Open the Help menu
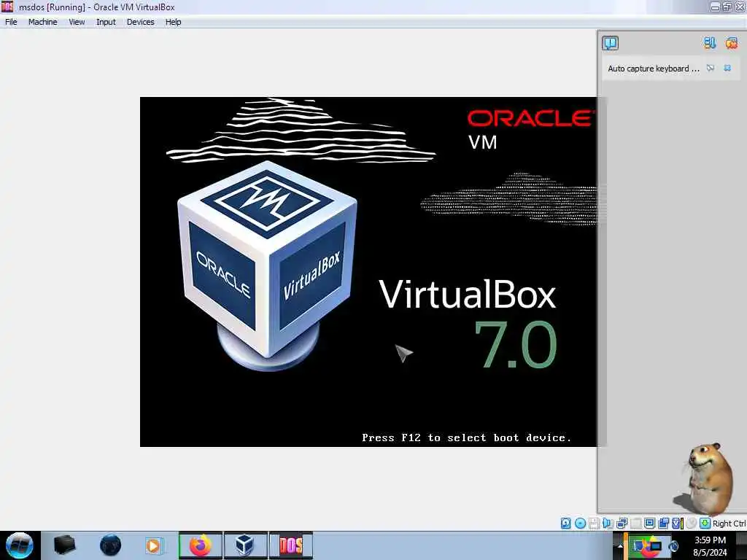 click(174, 22)
